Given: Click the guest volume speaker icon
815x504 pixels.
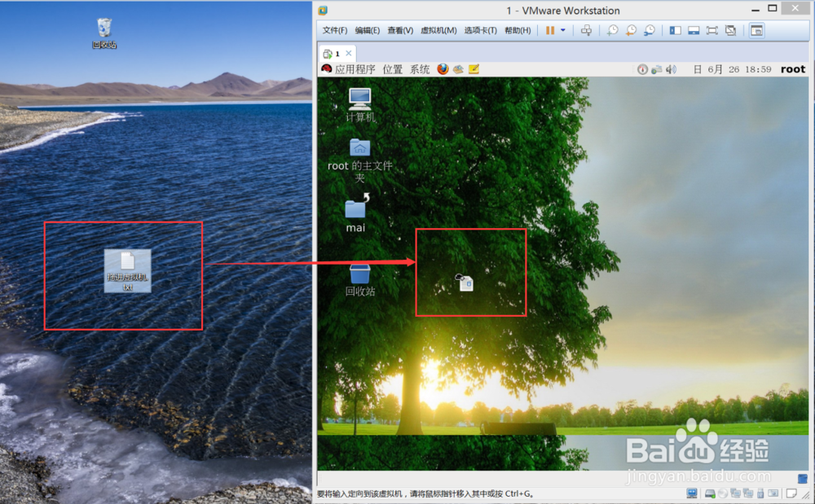Looking at the screenshot, I should [672, 69].
